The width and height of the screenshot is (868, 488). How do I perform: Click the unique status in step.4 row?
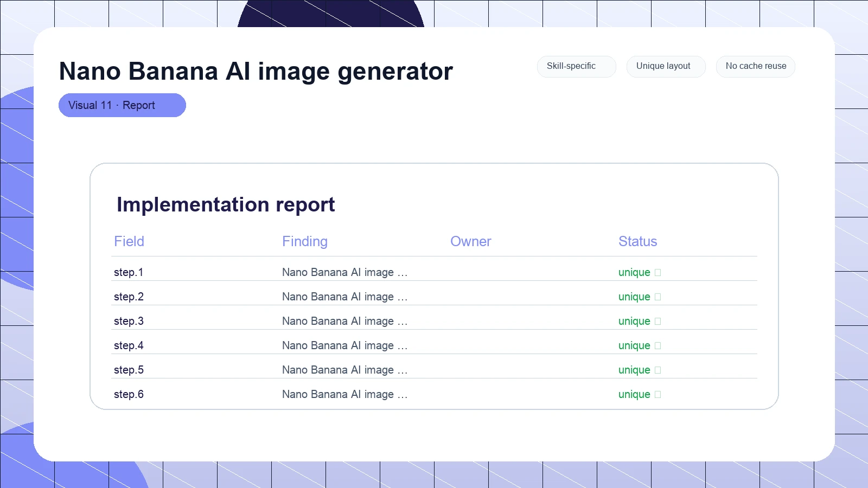(x=640, y=345)
